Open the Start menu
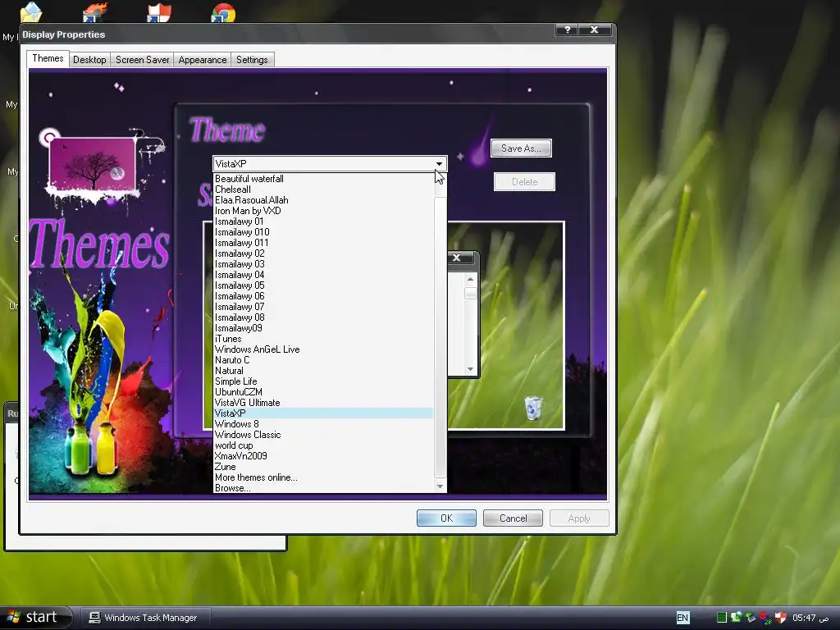The height and width of the screenshot is (630, 840). pyautogui.click(x=35, y=617)
